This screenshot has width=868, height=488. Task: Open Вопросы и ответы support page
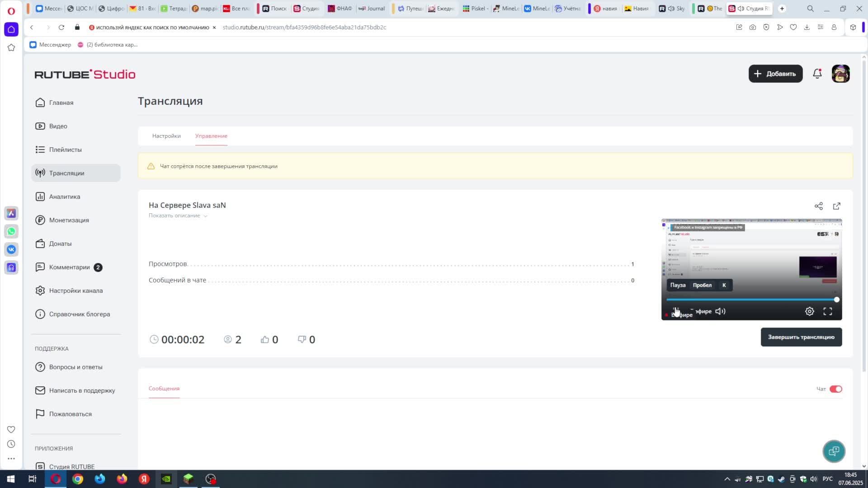(76, 367)
